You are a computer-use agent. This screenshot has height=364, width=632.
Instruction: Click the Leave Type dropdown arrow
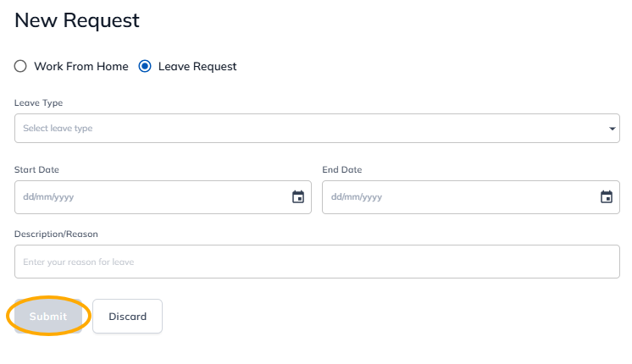coord(613,129)
